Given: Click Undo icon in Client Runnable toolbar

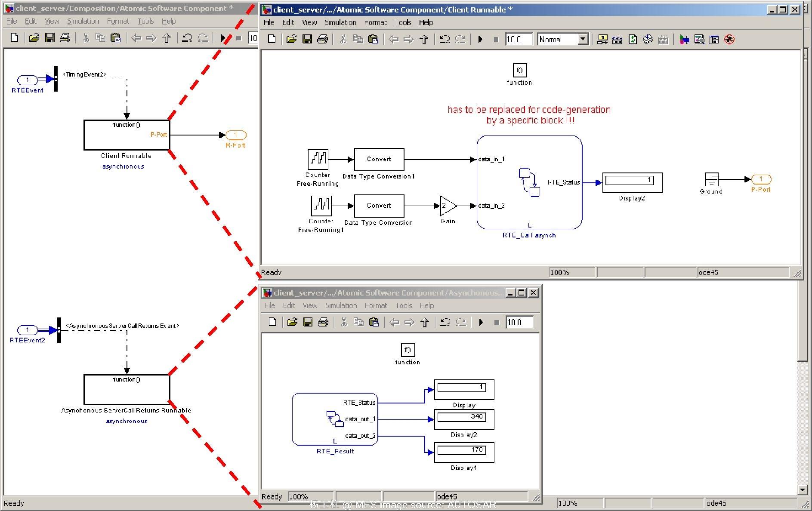Looking at the screenshot, I should click(445, 39).
